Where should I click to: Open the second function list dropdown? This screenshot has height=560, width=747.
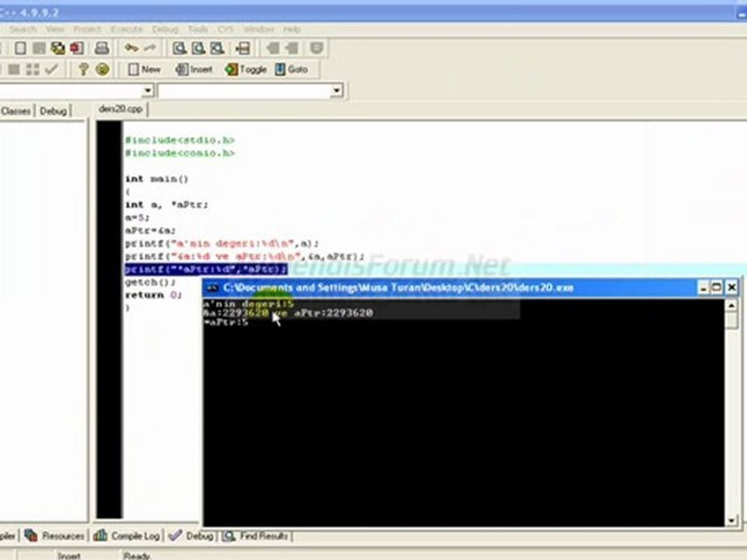point(337,90)
